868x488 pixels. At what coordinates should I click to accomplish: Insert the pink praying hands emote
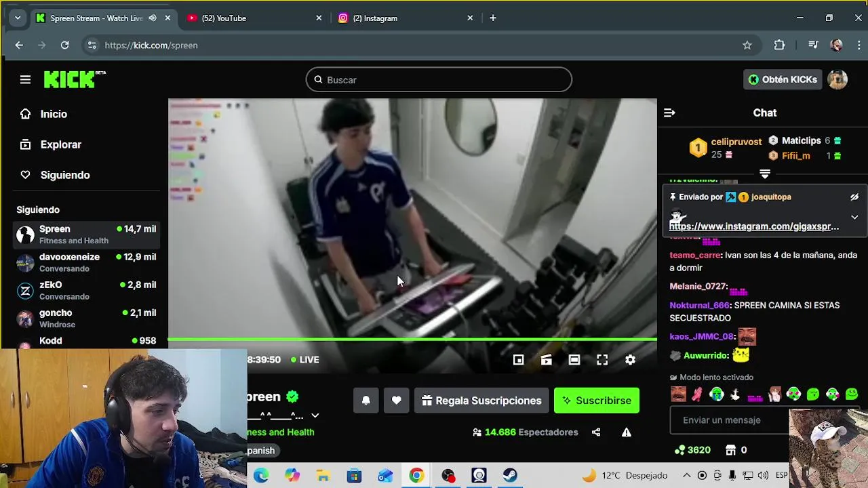697,394
